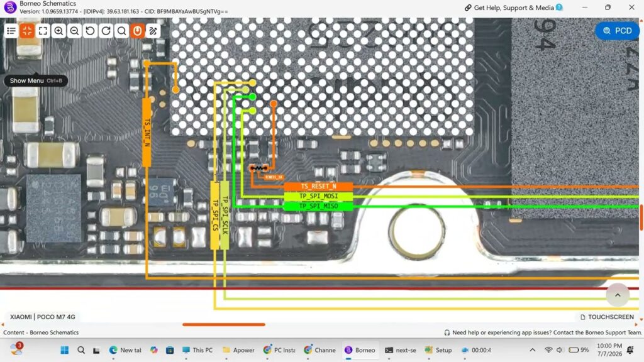This screenshot has height=362, width=644.
Task: Open the list menu icon in toolbar
Action: (11, 31)
